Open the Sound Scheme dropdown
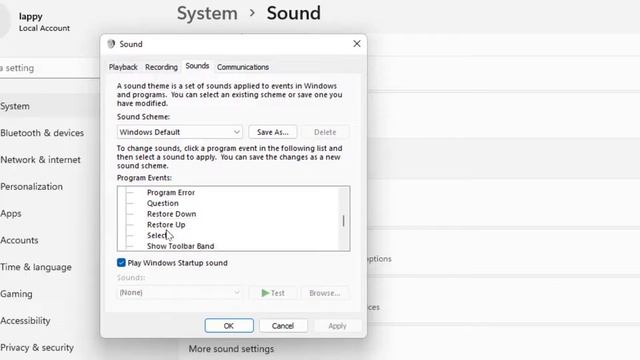Viewport: 640px width, 360px height. [180, 132]
